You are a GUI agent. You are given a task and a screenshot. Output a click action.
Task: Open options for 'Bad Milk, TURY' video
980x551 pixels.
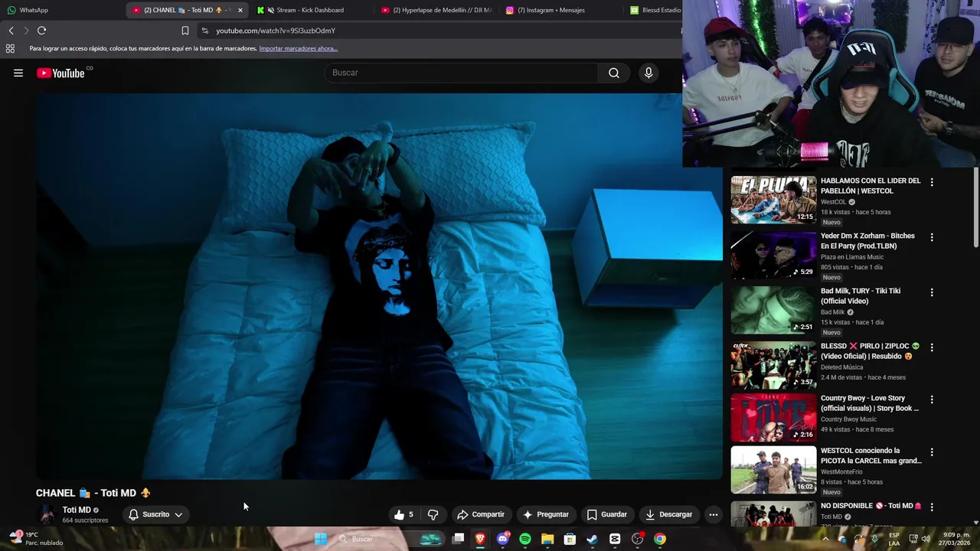tap(932, 292)
